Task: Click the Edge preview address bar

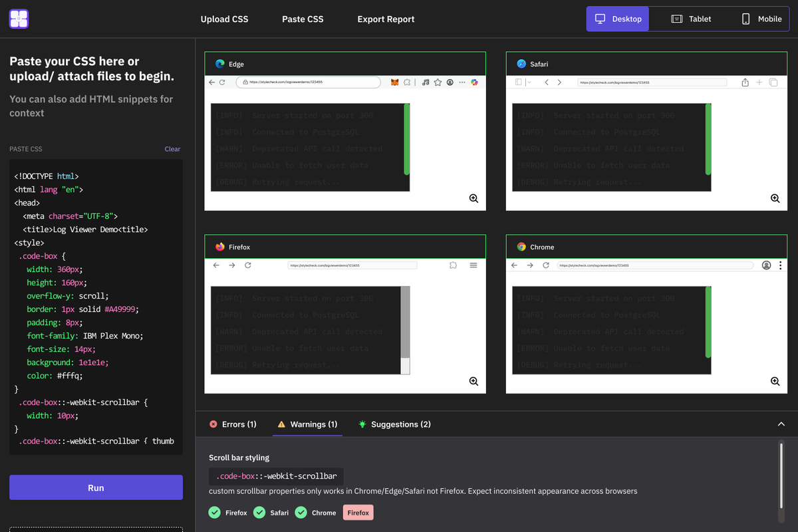Action: (309, 82)
